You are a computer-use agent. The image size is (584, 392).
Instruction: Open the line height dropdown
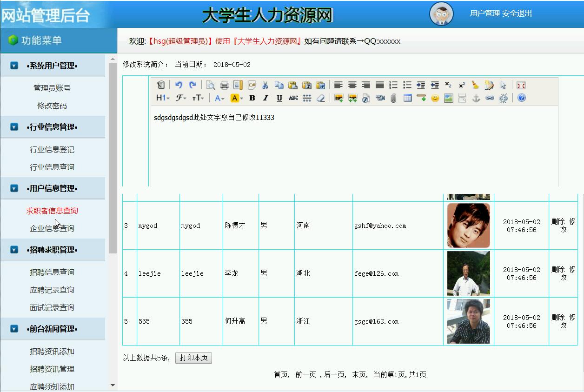coord(307,98)
